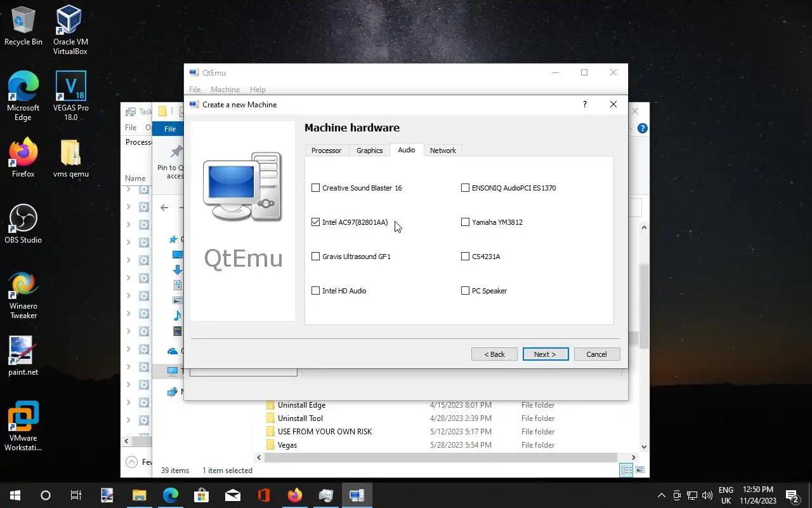This screenshot has height=508, width=812.
Task: Tick the Intel HD Audio checkbox
Action: click(x=315, y=291)
